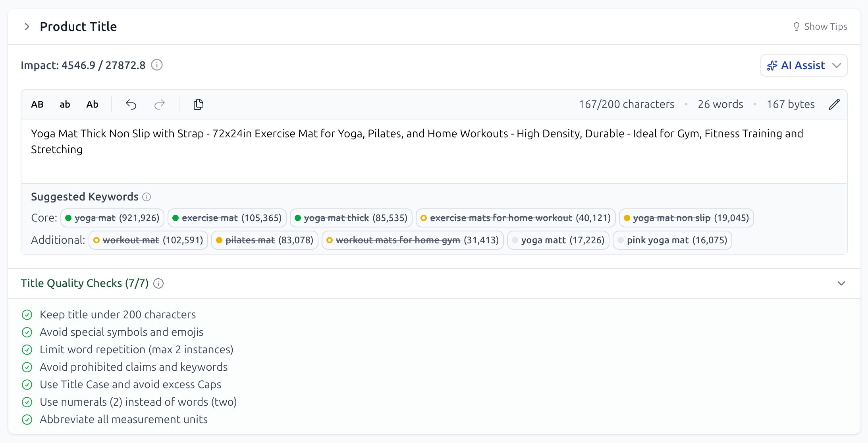Select the pink yoga mat keyword
Viewport: 868px width, 443px height.
[x=672, y=240]
